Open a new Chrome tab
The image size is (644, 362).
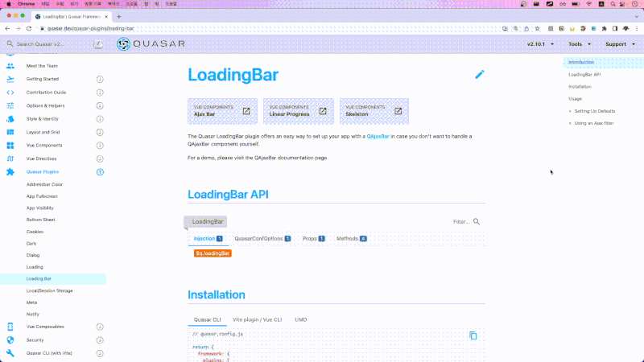tap(118, 17)
